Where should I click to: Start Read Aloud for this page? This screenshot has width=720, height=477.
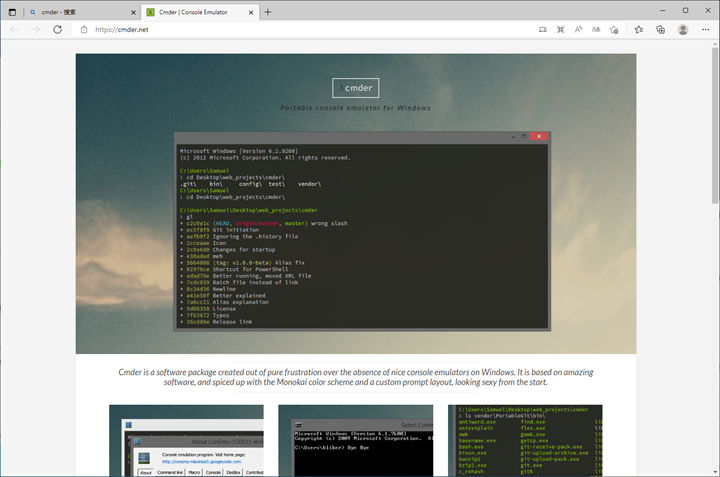coord(578,29)
